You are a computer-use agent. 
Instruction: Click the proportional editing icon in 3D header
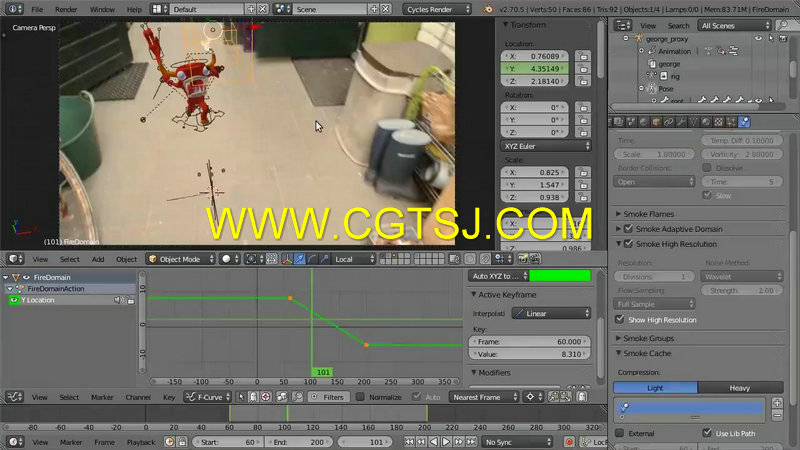click(470, 259)
